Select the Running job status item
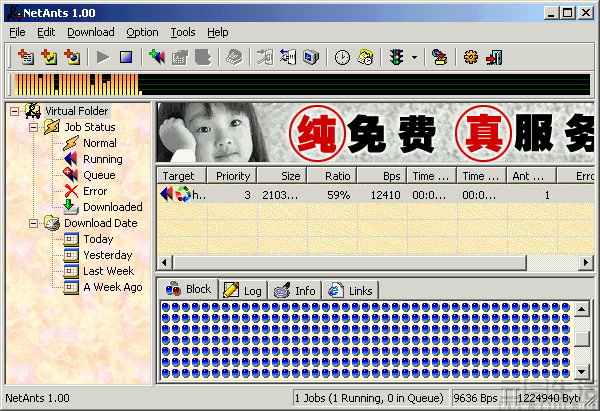The image size is (600, 411). coord(103,159)
